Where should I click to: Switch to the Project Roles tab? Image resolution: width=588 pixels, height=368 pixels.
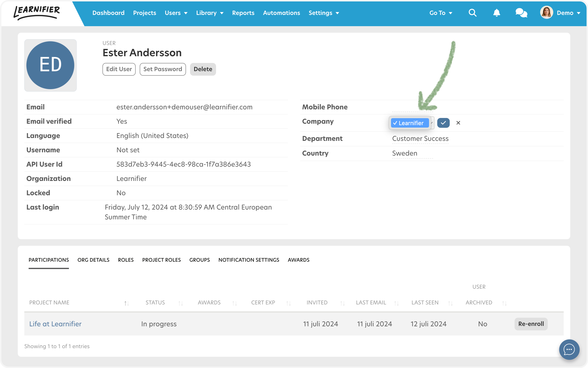(161, 260)
